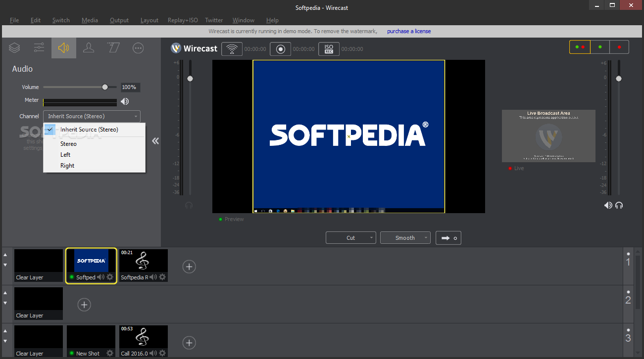Move layer 2 down with arrow
Screen dimensions: 644x359
[5, 303]
